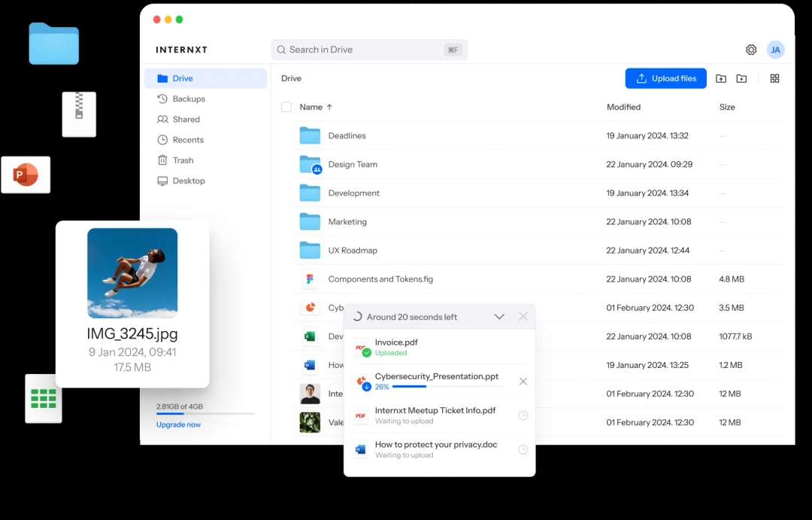
Task: Select Shared in the sidebar
Action: pyautogui.click(x=186, y=119)
